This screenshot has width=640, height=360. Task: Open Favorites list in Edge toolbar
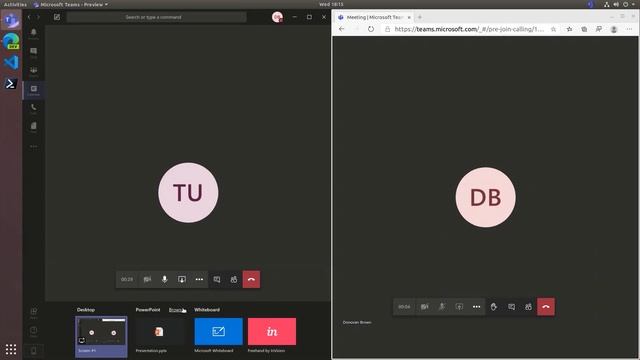[569, 29]
